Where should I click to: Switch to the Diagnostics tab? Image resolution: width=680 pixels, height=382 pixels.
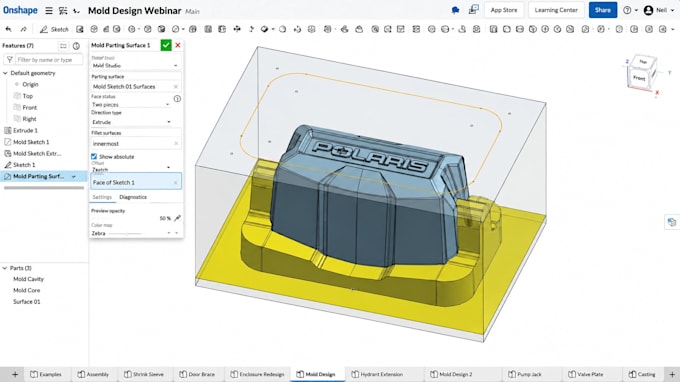[x=133, y=197]
